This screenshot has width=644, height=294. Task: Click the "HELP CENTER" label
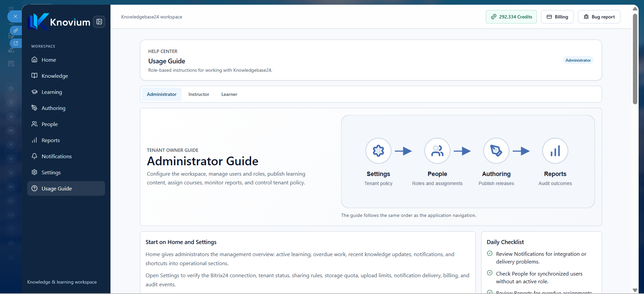[163, 51]
